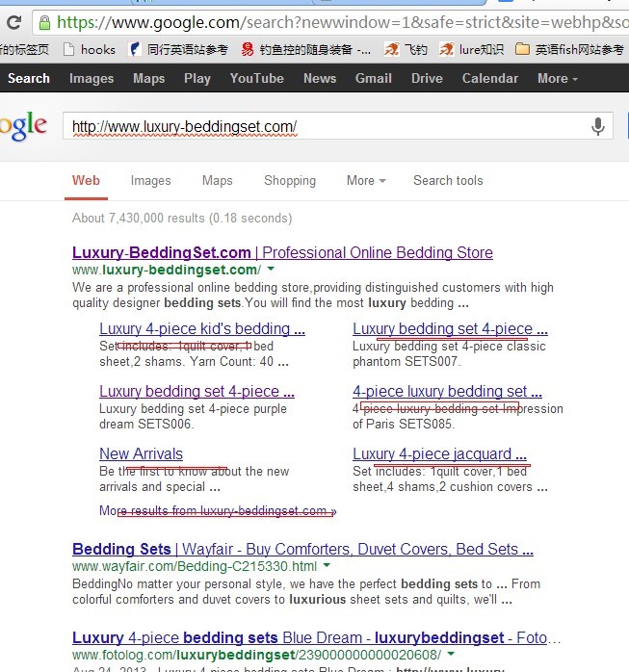Switch to the Shopping results tab
The height and width of the screenshot is (672, 629).
[290, 180]
